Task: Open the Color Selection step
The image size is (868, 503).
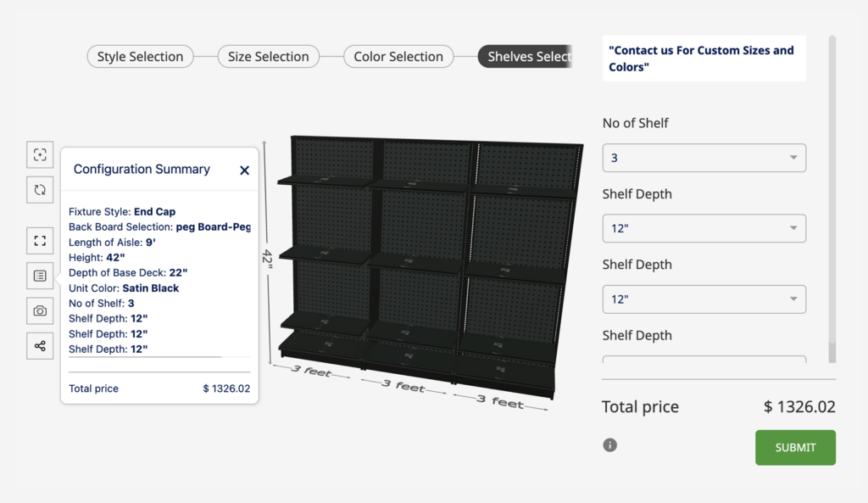Action: click(x=398, y=56)
